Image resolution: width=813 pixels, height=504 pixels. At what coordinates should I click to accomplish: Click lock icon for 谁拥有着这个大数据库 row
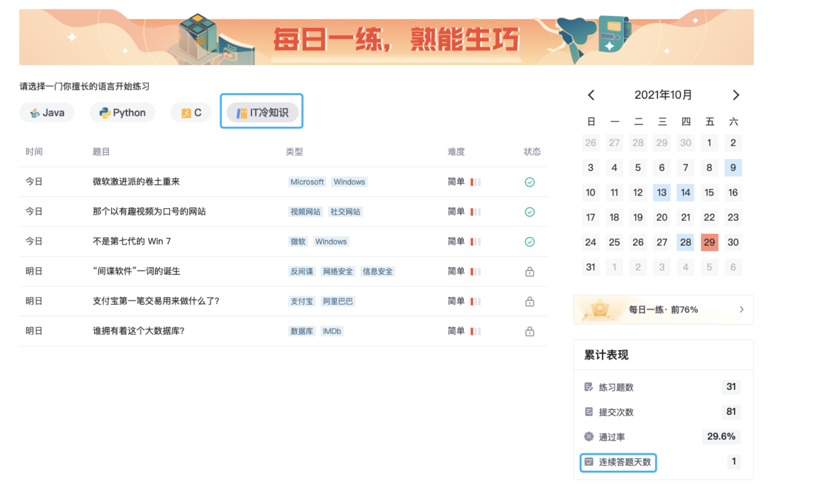coord(530,331)
